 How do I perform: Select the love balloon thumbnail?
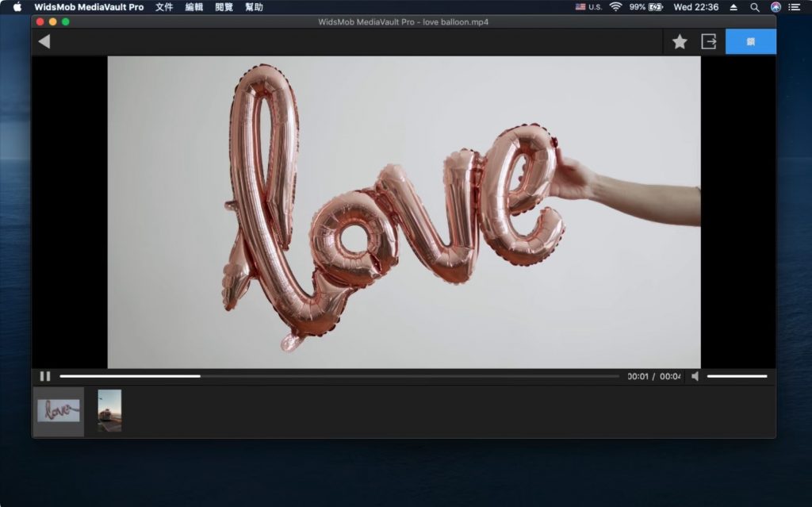pos(60,410)
